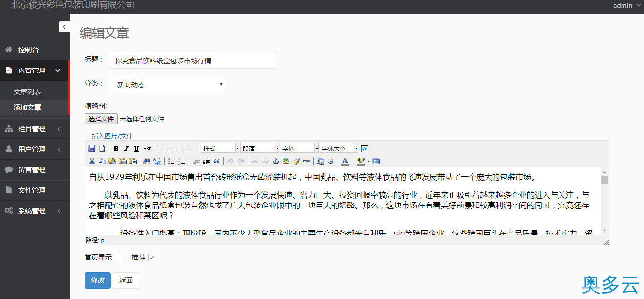Toggle fullscreen editor mode icon
Image resolution: width=644 pixels, height=299 pixels.
pos(376,161)
